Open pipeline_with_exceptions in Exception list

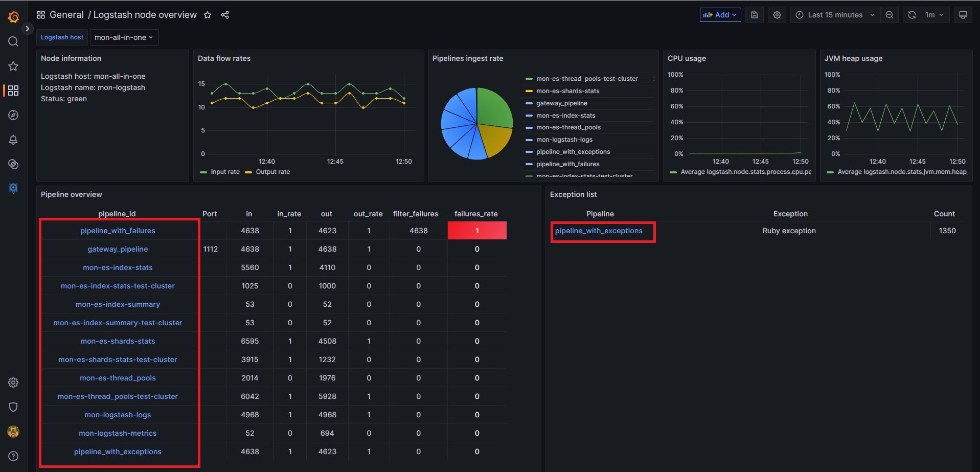599,231
